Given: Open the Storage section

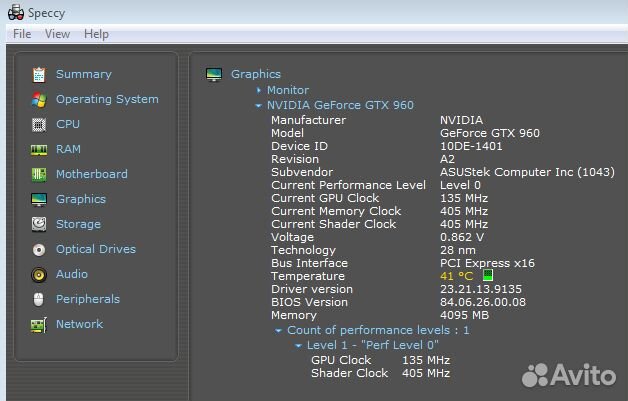Looking at the screenshot, I should tap(78, 224).
